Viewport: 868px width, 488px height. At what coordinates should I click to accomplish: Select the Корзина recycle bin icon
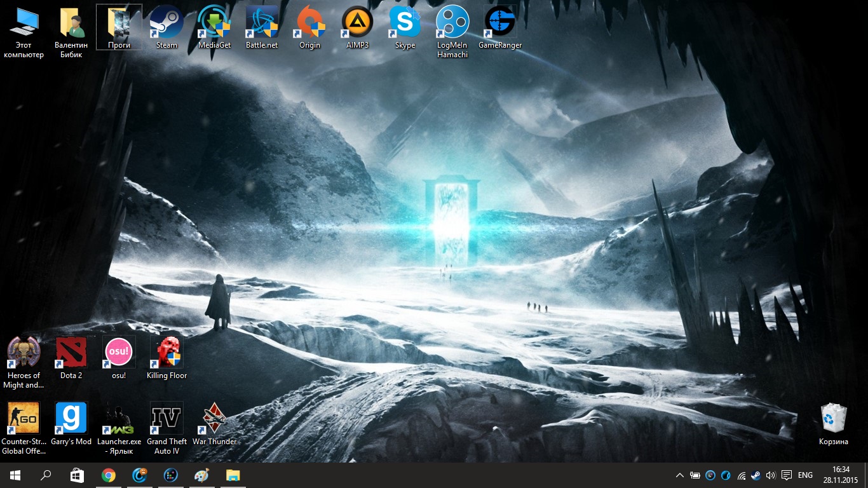[x=834, y=424]
